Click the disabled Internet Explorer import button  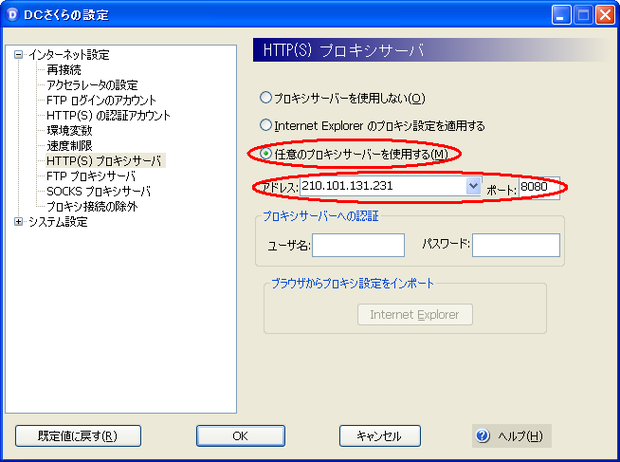click(415, 314)
